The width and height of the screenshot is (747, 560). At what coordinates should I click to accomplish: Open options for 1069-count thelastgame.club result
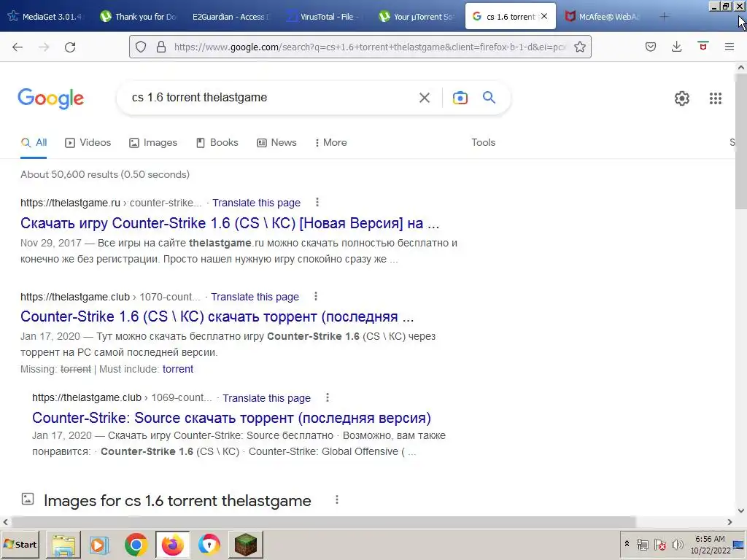coord(328,397)
